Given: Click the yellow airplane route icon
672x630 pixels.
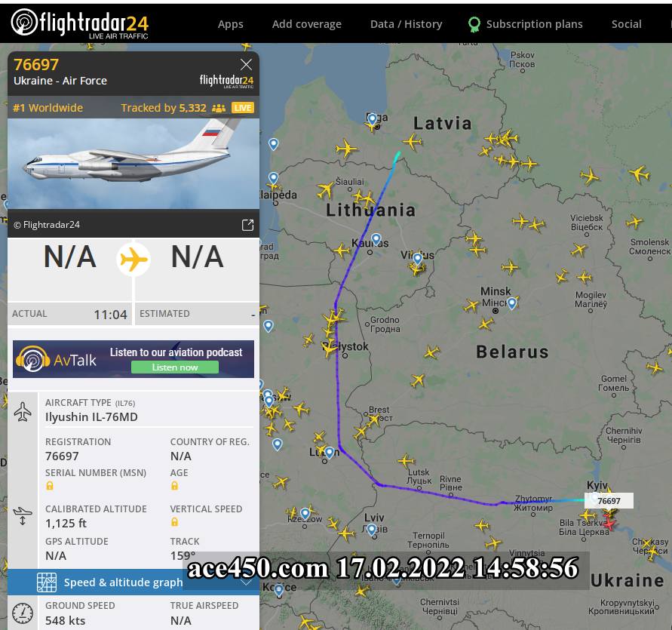Looking at the screenshot, I should point(133,259).
